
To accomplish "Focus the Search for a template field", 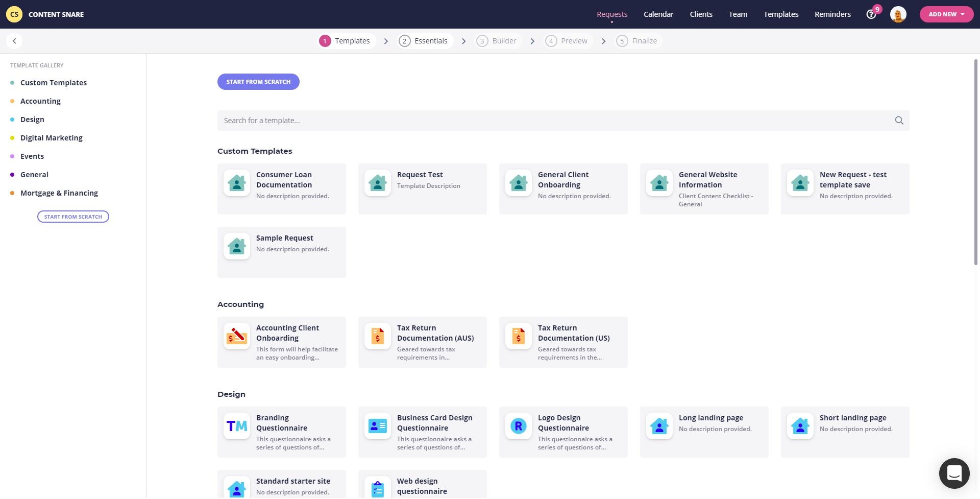I will [563, 121].
